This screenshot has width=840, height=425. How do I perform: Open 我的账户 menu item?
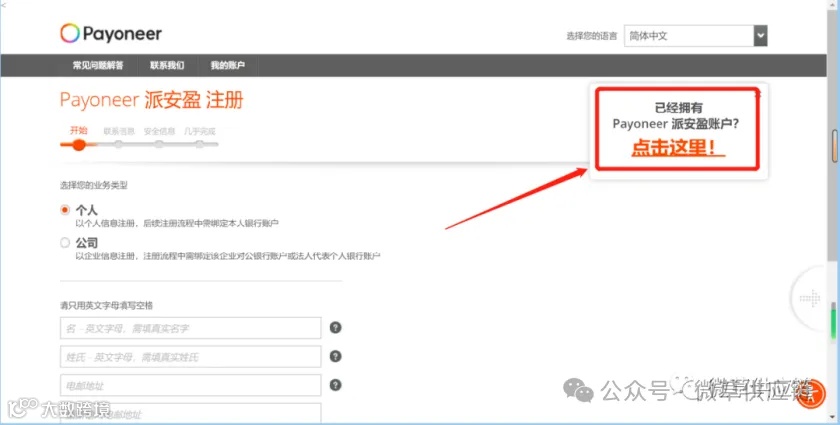(228, 65)
